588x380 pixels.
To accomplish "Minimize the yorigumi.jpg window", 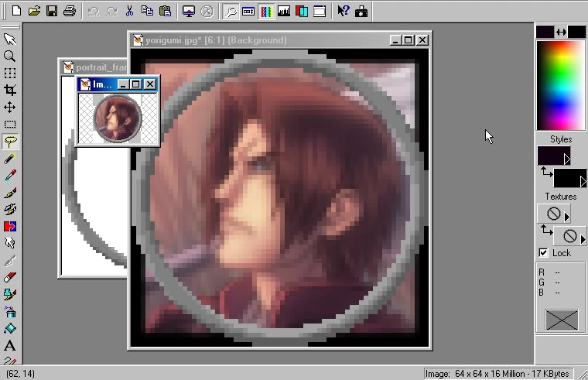I will (x=395, y=40).
